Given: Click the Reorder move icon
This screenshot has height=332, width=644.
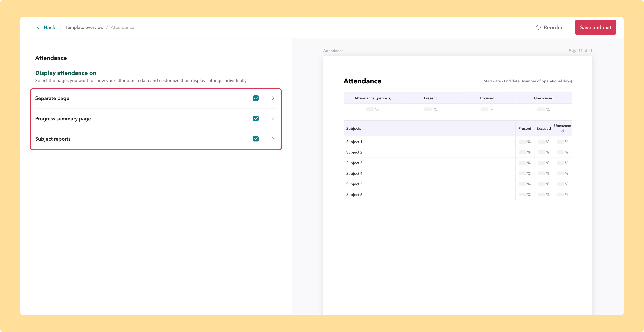Looking at the screenshot, I should (538, 27).
